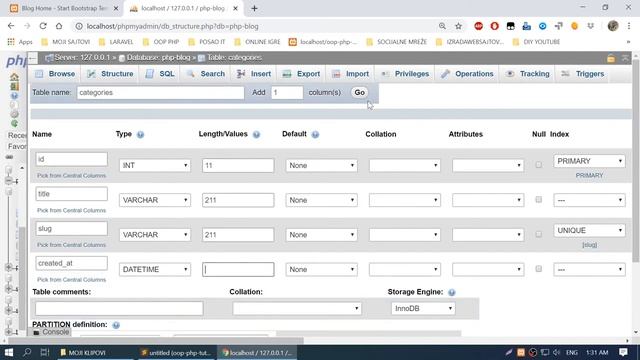Open the Opera-style red extension icon
Screen dimensions: 640x360
[494, 26]
